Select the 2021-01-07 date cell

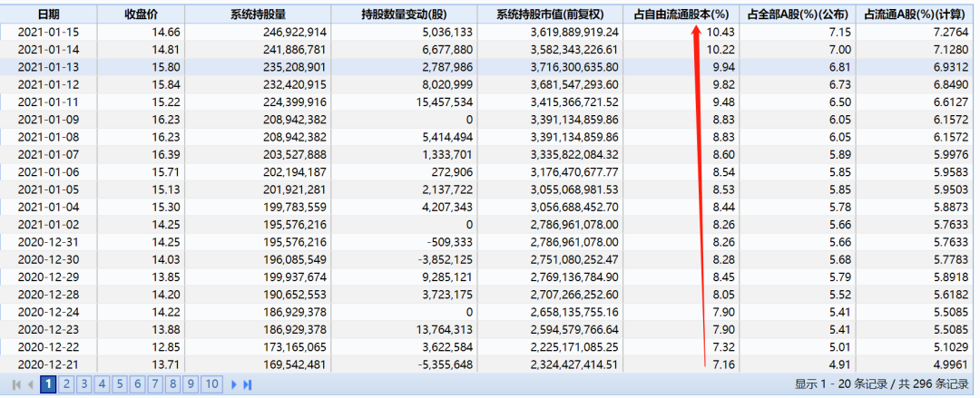point(49,154)
